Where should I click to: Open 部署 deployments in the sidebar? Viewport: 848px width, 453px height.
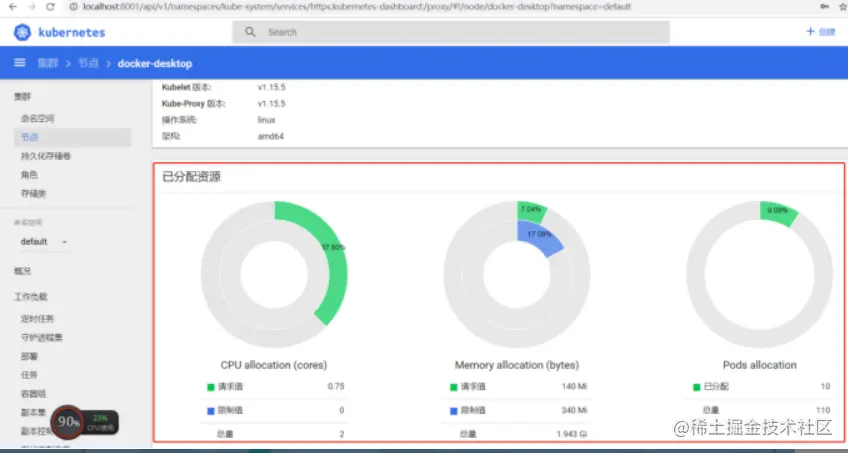click(x=29, y=357)
